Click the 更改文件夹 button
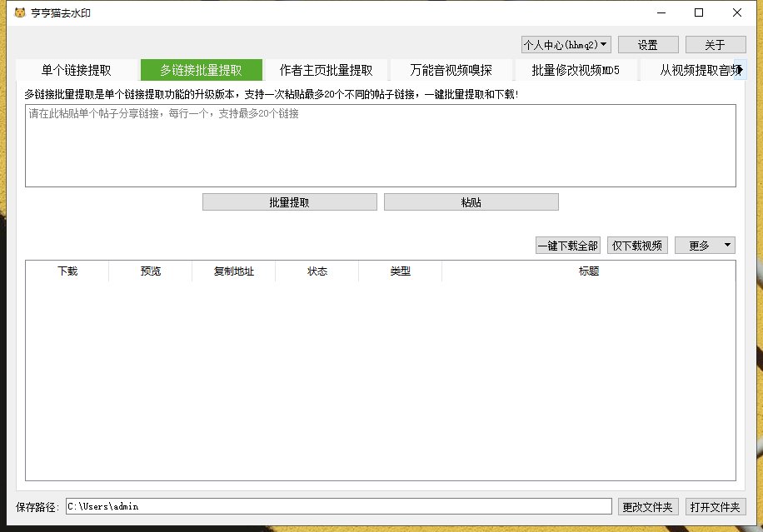 tap(648, 506)
